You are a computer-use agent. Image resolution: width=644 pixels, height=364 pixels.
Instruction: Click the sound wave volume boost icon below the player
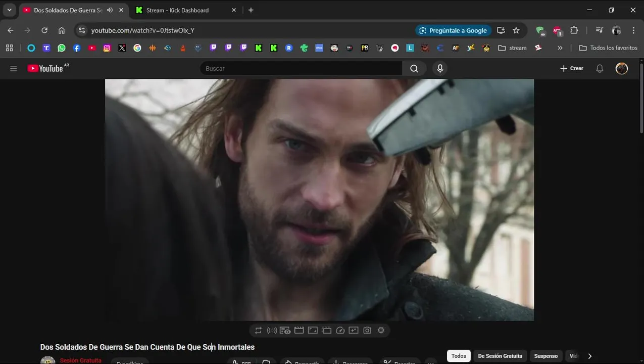pyautogui.click(x=272, y=331)
